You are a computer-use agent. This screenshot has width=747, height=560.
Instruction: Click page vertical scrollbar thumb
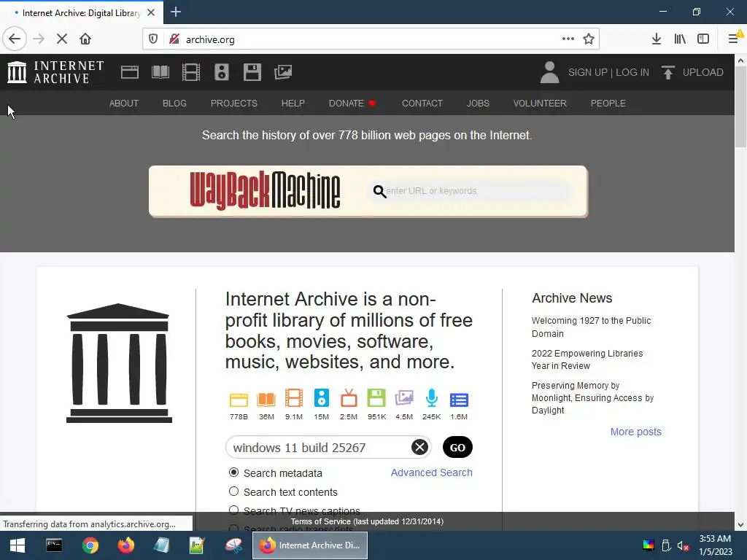(740, 107)
